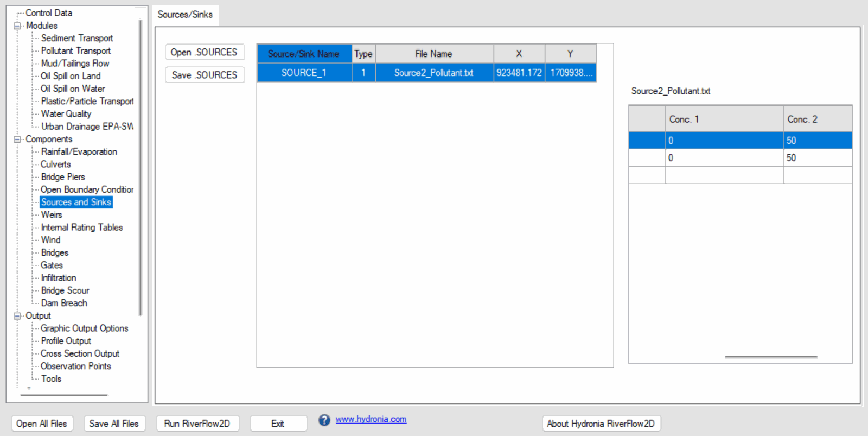Viewport: 868px width, 436px height.
Task: Select Sediment Transport in module tree
Action: tap(77, 39)
